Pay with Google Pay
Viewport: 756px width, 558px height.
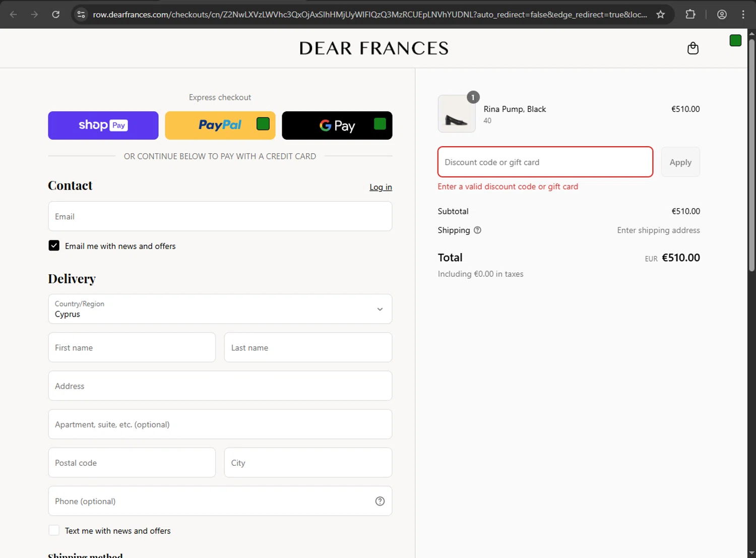pyautogui.click(x=337, y=126)
